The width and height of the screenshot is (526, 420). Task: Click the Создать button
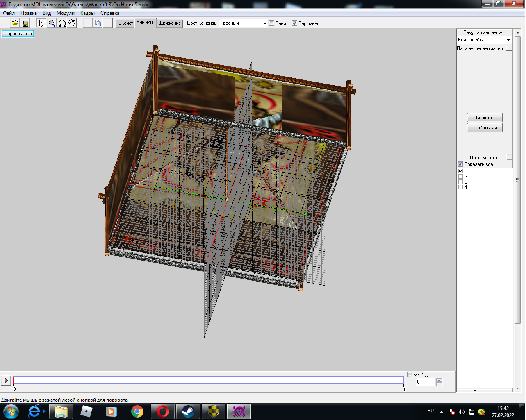click(484, 118)
